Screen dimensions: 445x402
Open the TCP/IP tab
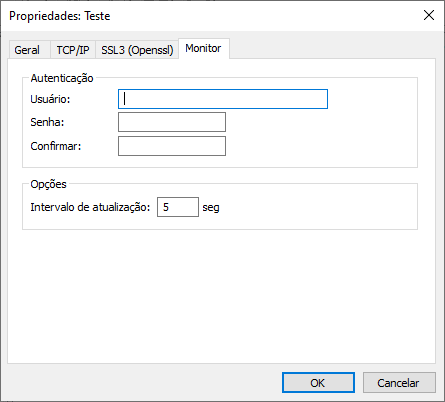point(73,50)
